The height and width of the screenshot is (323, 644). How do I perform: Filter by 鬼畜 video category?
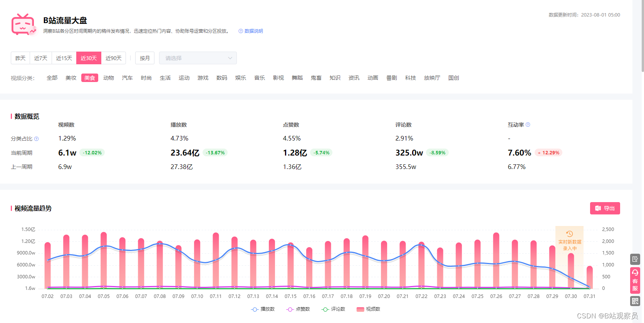tap(316, 78)
